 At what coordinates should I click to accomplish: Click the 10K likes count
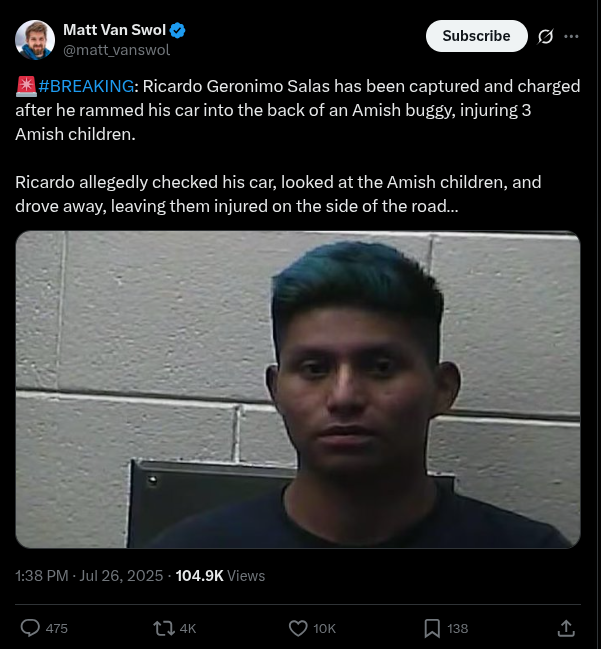pyautogui.click(x=325, y=628)
